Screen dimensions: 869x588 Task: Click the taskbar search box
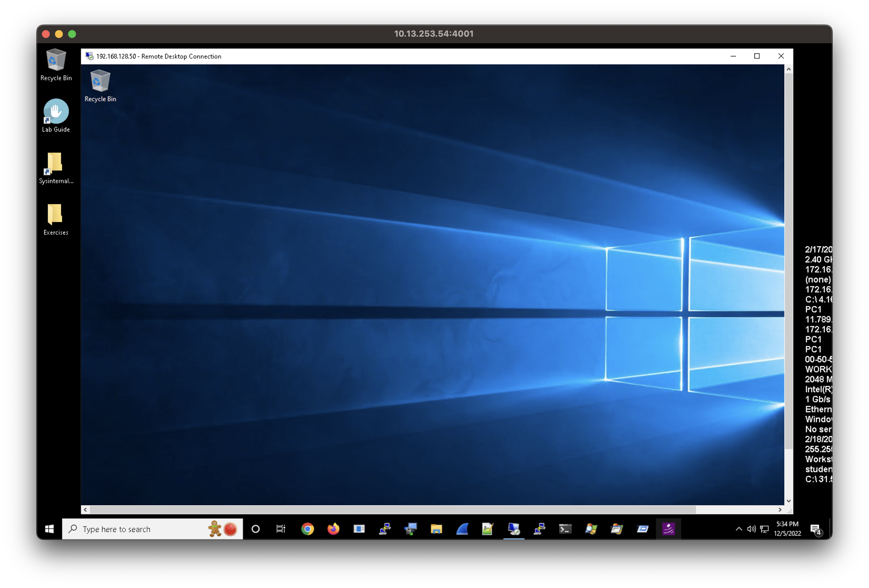click(x=152, y=528)
